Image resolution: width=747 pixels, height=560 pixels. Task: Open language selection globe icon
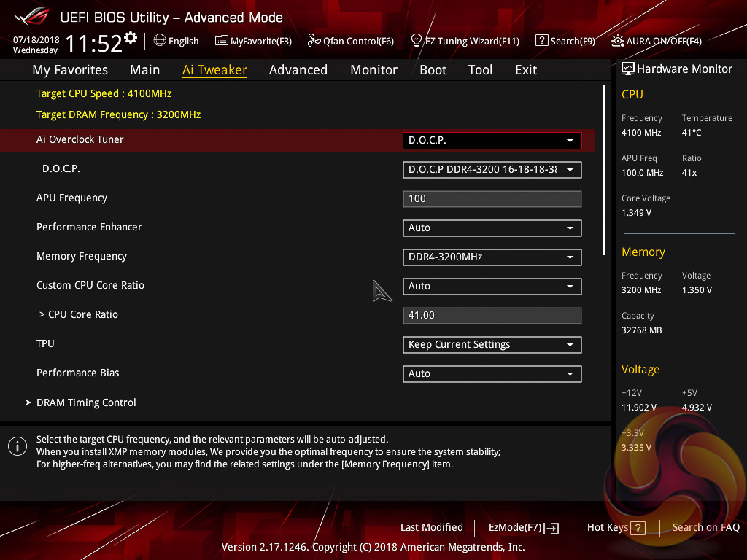coord(160,41)
